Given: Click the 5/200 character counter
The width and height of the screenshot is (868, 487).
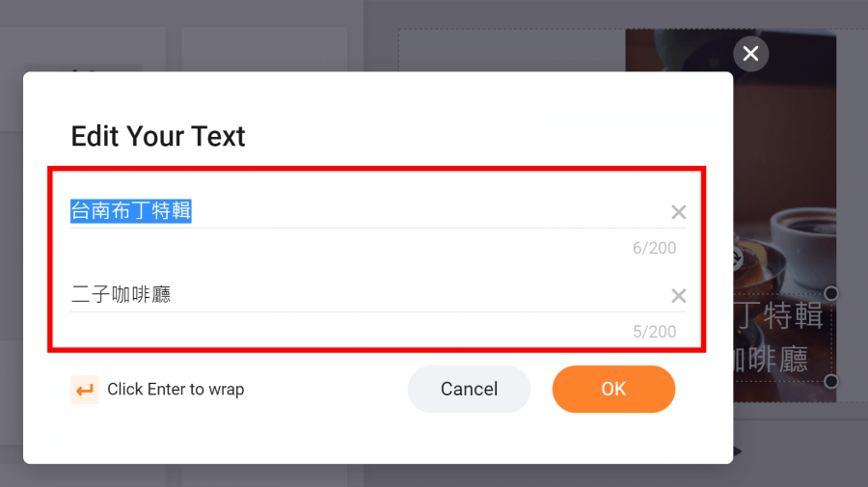Looking at the screenshot, I should coord(654,332).
